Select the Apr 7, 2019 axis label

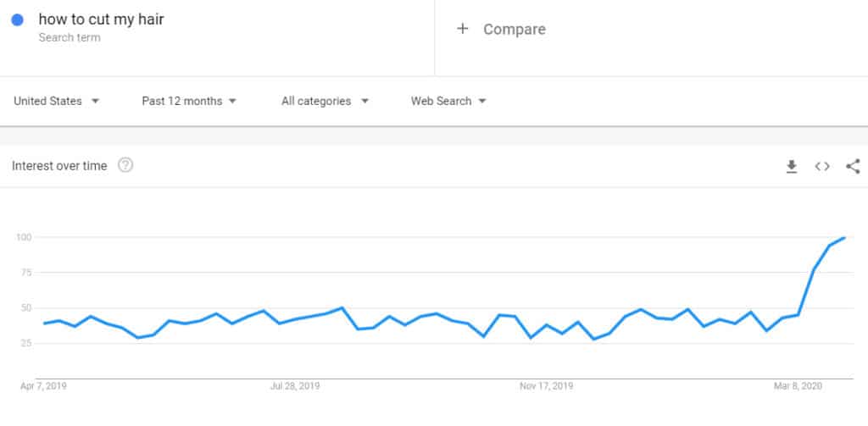[43, 386]
